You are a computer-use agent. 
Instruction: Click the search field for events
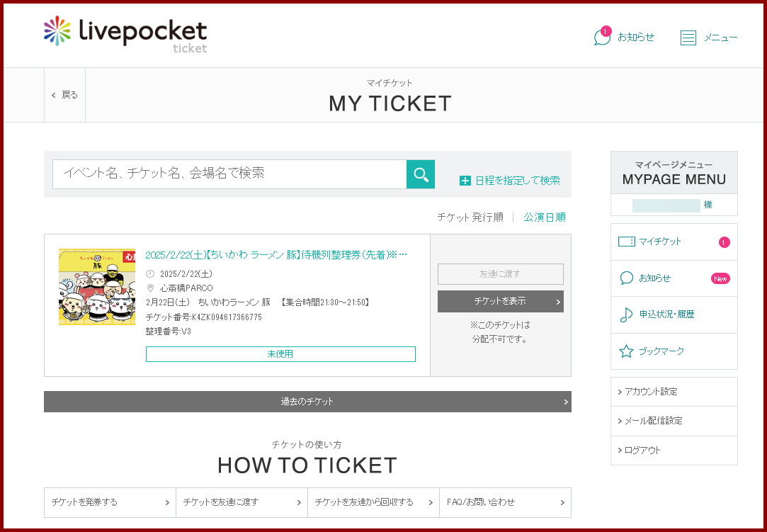(x=229, y=174)
